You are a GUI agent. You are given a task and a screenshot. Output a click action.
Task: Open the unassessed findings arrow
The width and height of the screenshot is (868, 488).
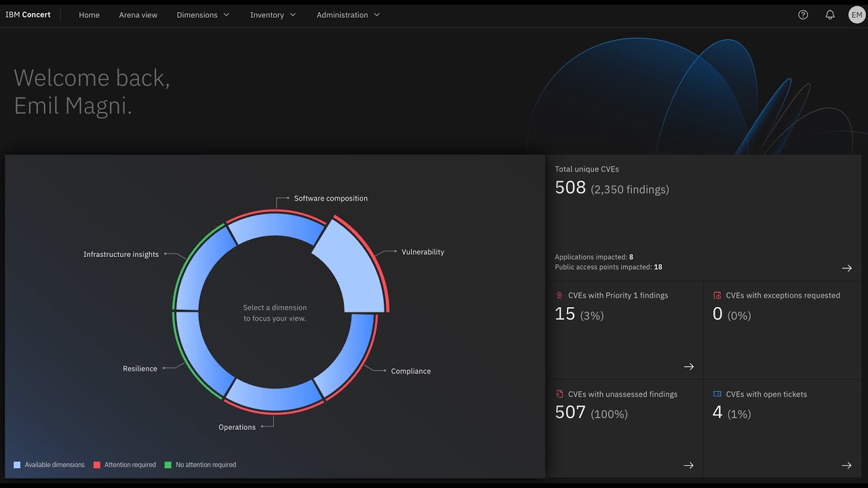(689, 466)
